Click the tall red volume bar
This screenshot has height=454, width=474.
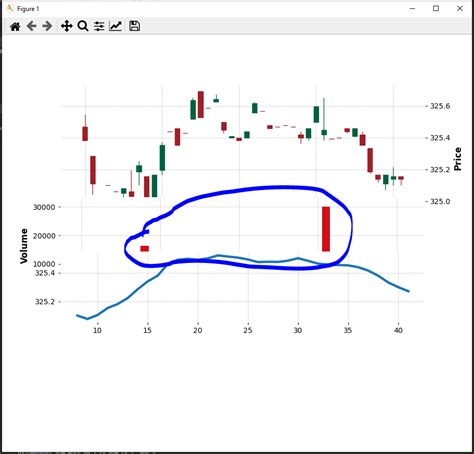(326, 229)
